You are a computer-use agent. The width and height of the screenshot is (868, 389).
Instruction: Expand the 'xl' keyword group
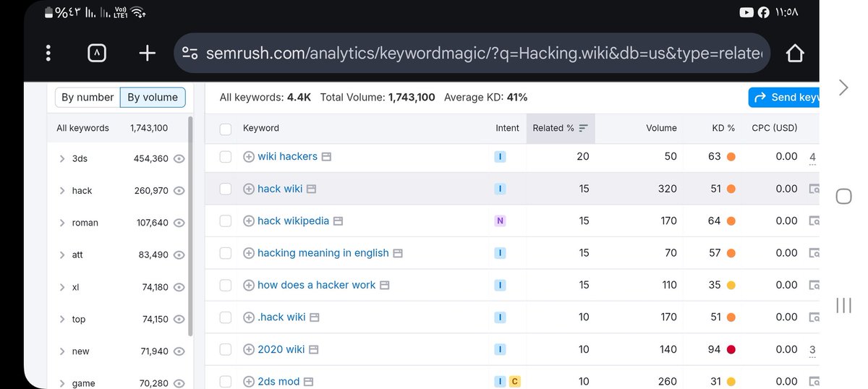click(62, 287)
